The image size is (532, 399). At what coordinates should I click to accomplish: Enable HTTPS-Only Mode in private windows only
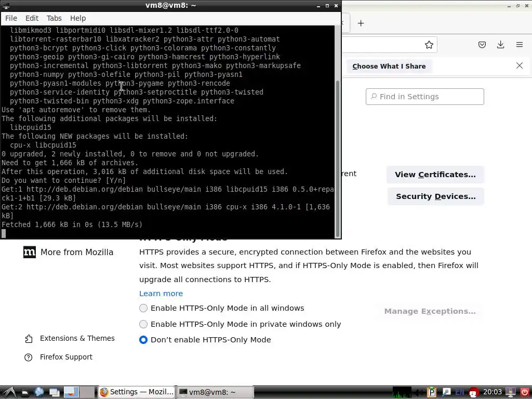143,324
